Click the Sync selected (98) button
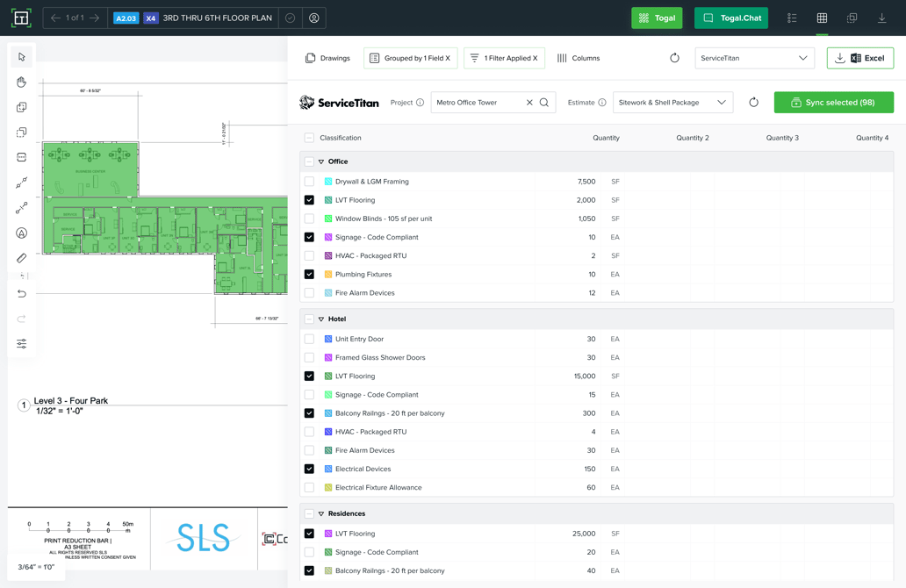 833,102
